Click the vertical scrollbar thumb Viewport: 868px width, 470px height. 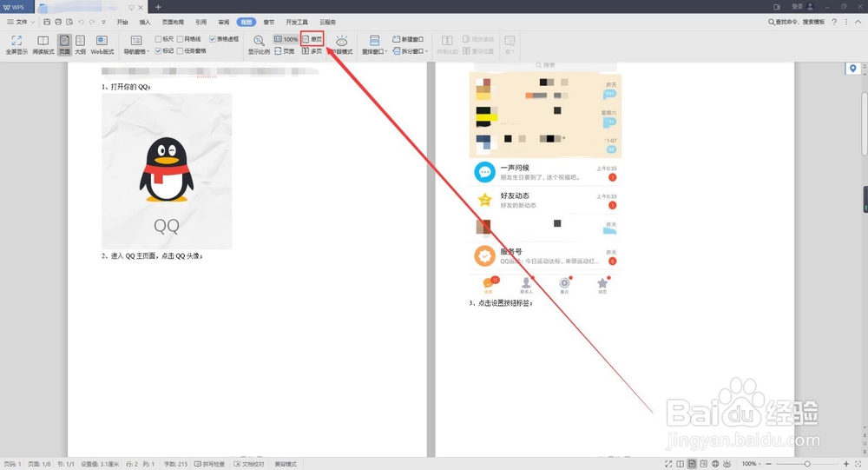(x=865, y=123)
